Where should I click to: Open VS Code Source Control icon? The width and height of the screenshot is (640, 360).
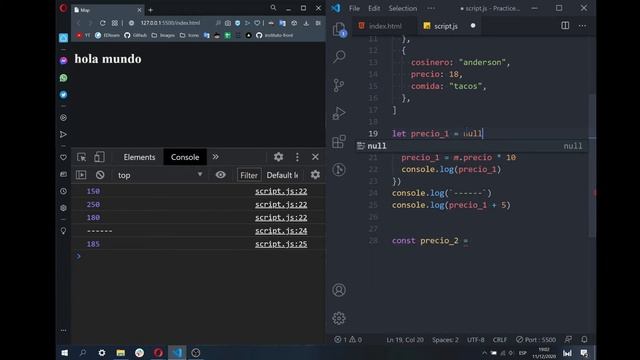point(339,85)
